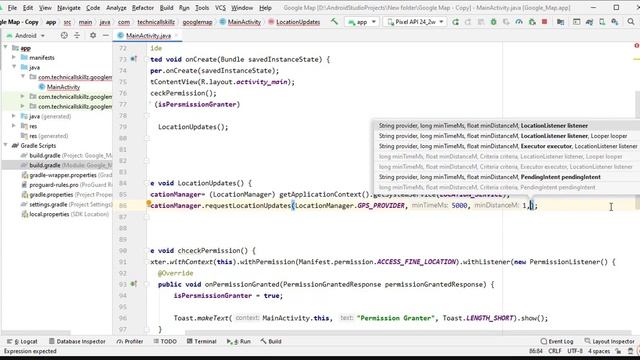
Task: Close the MainActivity.java tab
Action: pyautogui.click(x=176, y=36)
